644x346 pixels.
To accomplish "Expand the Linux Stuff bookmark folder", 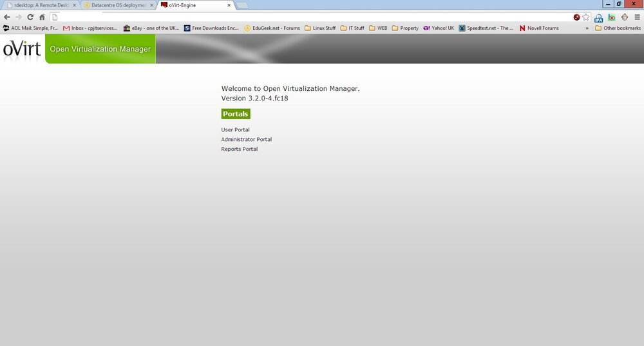I will 320,28.
